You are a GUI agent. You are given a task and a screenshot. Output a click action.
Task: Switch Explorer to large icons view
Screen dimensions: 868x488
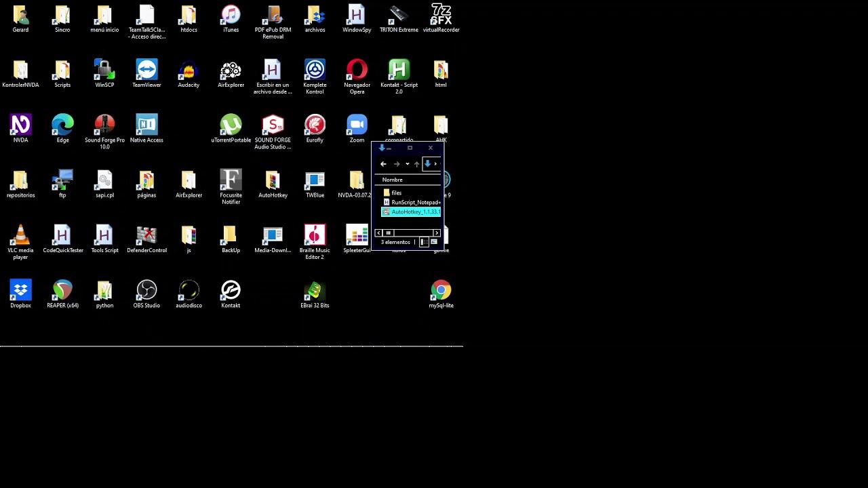pyautogui.click(x=434, y=242)
